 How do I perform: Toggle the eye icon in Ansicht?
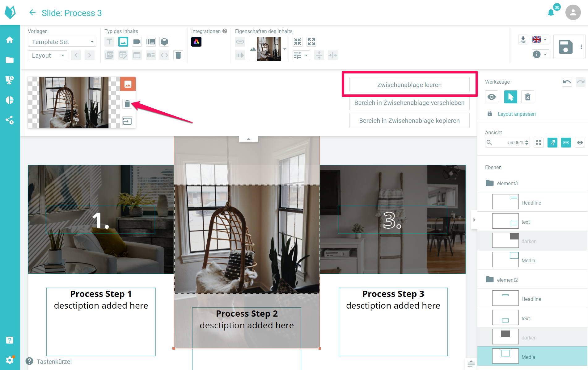point(580,143)
